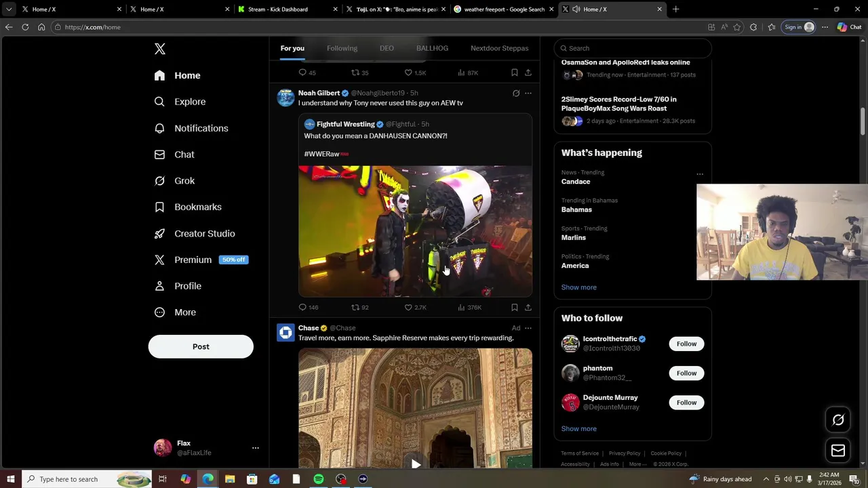Open Noah Gilbert profile avatar
Viewport: 868px width, 488px height.
pyautogui.click(x=285, y=98)
